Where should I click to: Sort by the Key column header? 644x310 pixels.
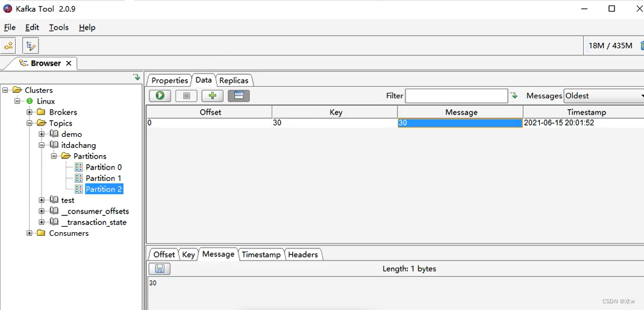pos(336,112)
